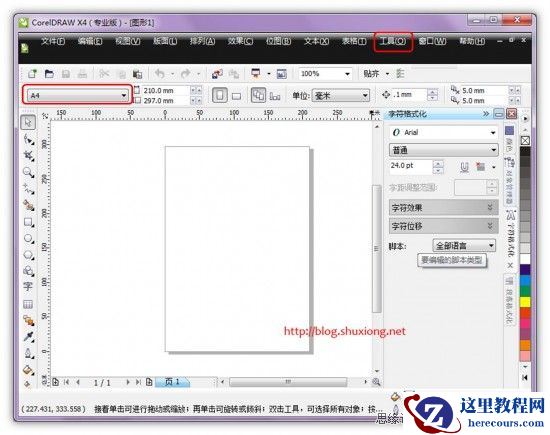550x435 pixels.
Task: Increase the font size stepper up arrow
Action: click(438, 163)
